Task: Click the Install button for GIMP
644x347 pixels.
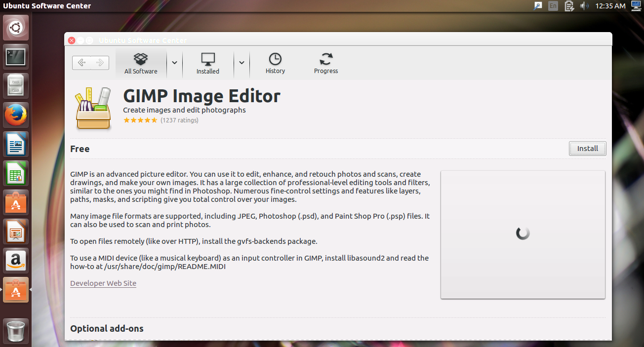Action: coord(588,149)
